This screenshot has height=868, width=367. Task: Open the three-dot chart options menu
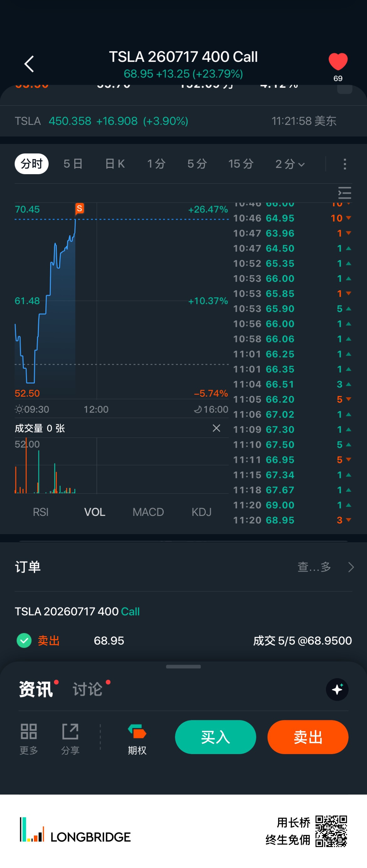(344, 164)
